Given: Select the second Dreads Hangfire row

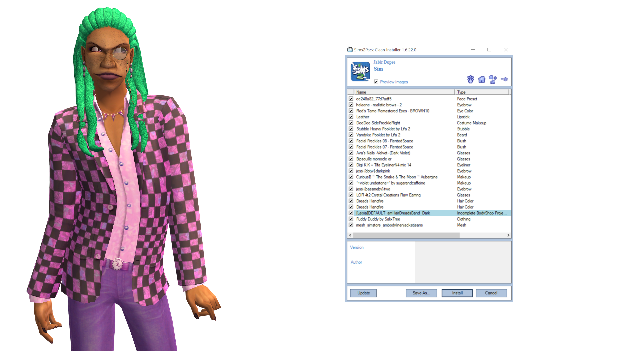Looking at the screenshot, I should pyautogui.click(x=429, y=207).
